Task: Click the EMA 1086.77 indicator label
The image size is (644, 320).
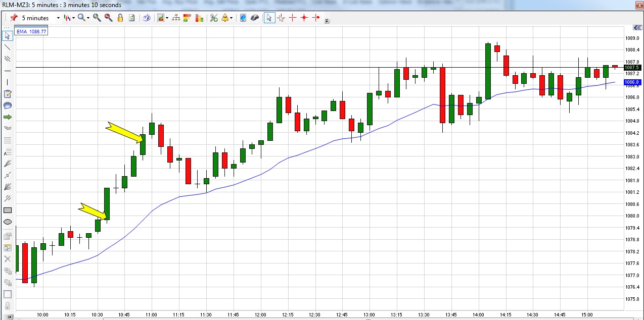Action: click(x=31, y=31)
